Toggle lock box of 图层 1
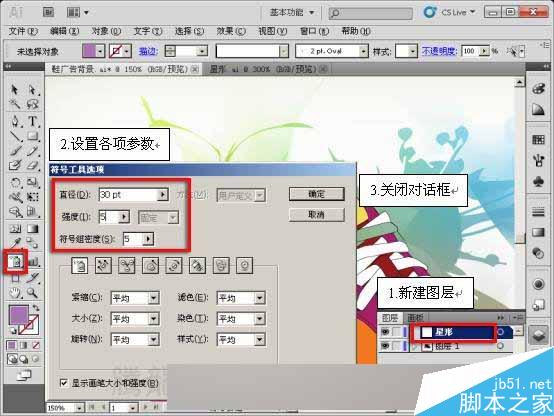The height and width of the screenshot is (416, 554). [x=397, y=346]
